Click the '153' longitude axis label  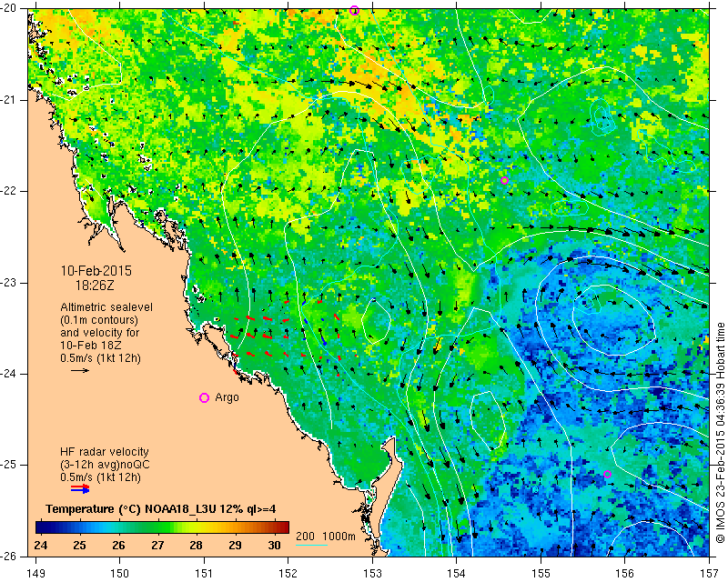pyautogui.click(x=373, y=574)
